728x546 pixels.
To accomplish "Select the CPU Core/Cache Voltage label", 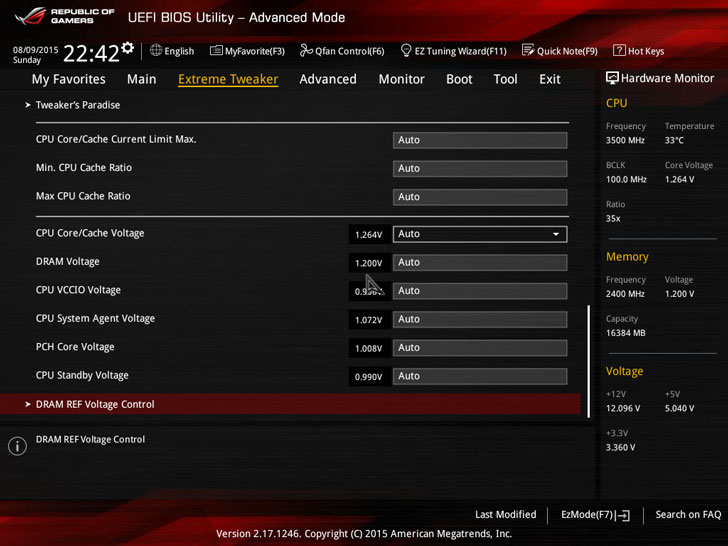I will point(90,233).
